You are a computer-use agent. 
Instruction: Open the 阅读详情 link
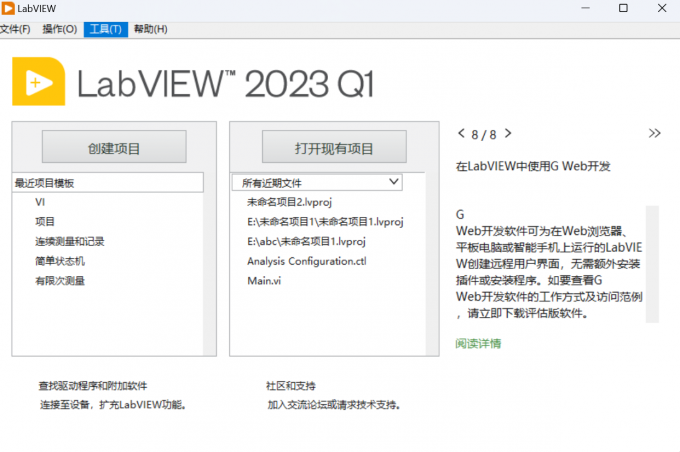478,344
